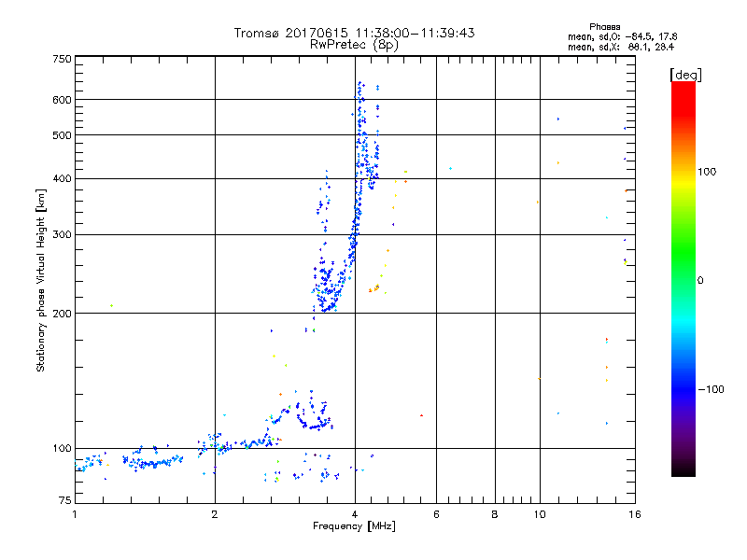Click the 100 label on the color bar
This screenshot has width=747, height=560.
tap(707, 172)
